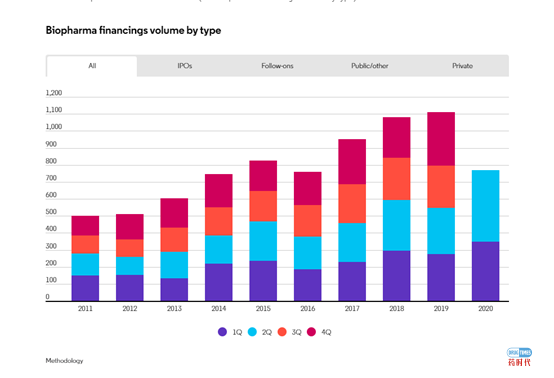Click the 2020 1Q purple bar segment
554x378 pixels.
[x=485, y=271]
